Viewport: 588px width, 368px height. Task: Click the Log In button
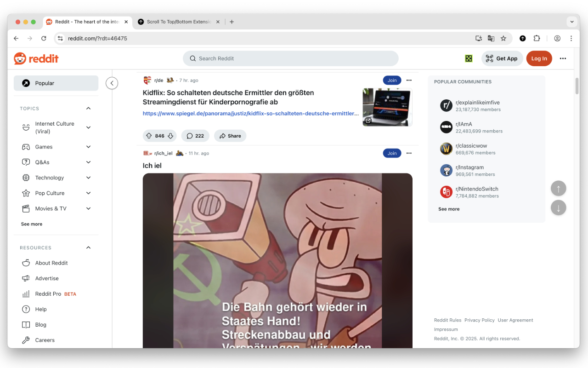click(x=539, y=58)
